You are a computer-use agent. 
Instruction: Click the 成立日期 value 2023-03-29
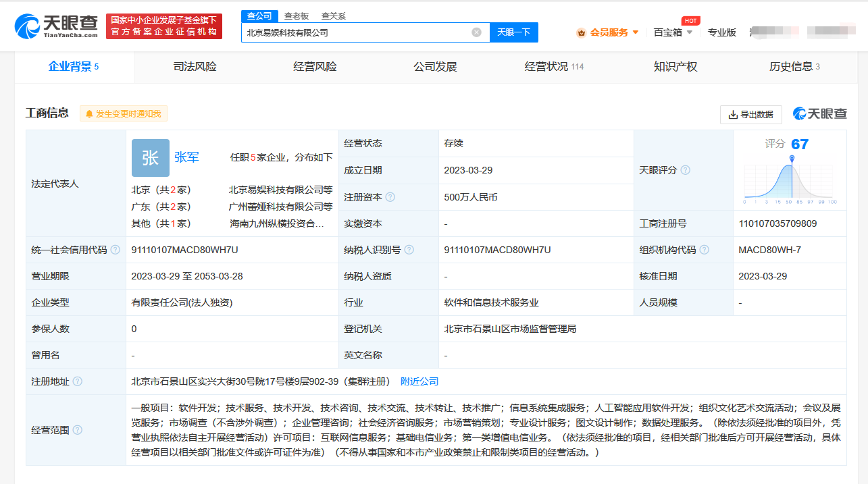[x=468, y=170]
